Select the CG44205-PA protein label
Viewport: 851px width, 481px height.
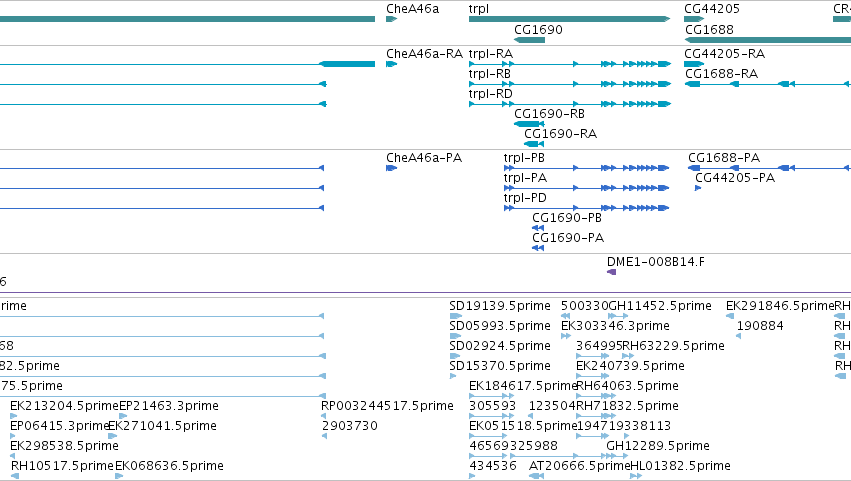[735, 178]
